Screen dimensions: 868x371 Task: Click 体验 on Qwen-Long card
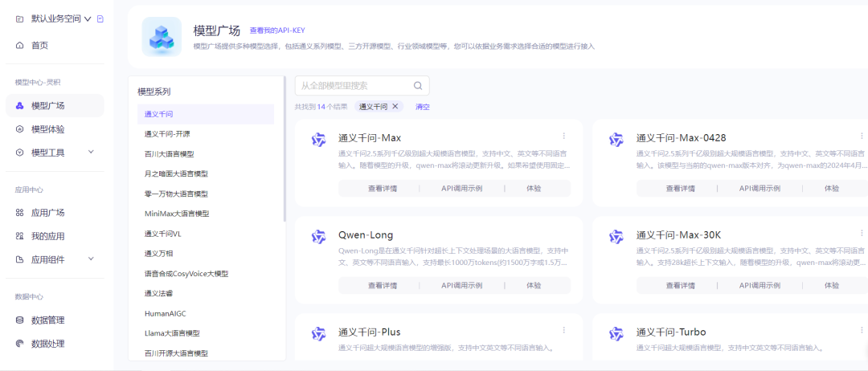[534, 285]
